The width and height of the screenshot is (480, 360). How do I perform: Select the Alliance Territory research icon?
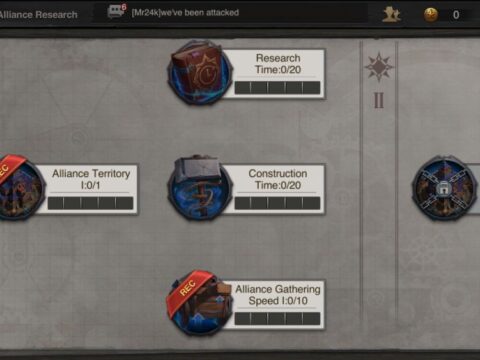(21, 187)
